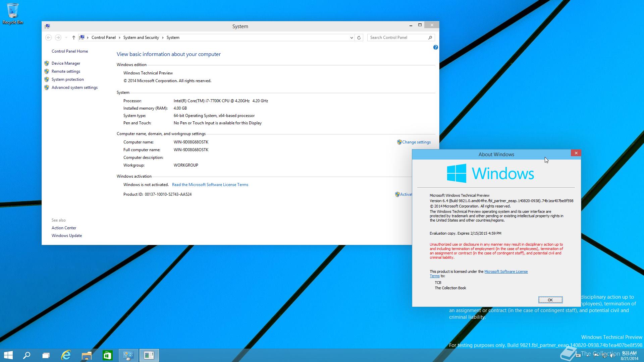The width and height of the screenshot is (644, 362).
Task: Open the Recycle Bin desktop icon
Action: click(x=13, y=13)
